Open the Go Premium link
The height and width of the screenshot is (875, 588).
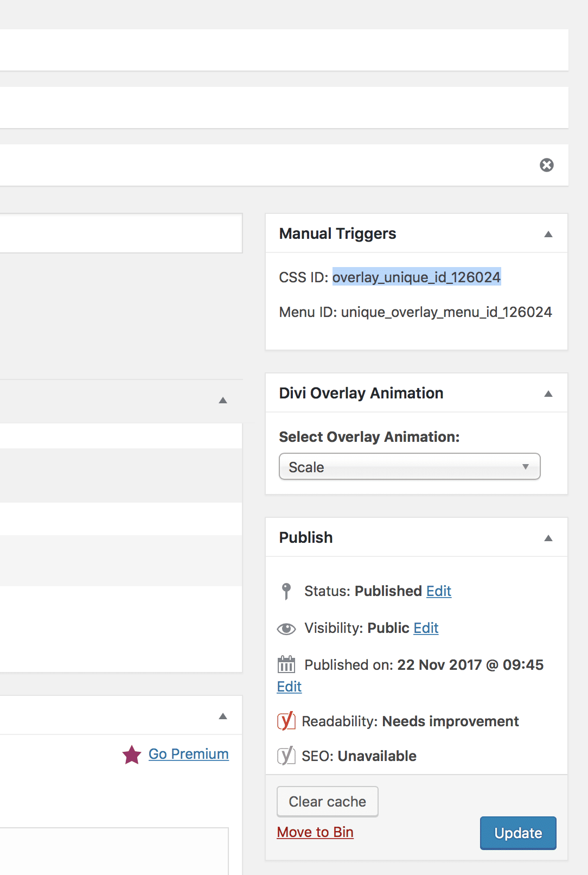[189, 754]
